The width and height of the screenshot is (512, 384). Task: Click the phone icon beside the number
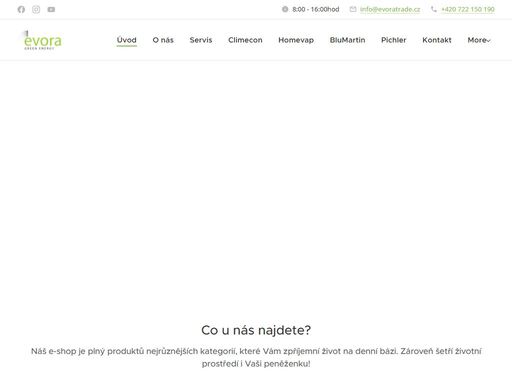[x=434, y=9]
